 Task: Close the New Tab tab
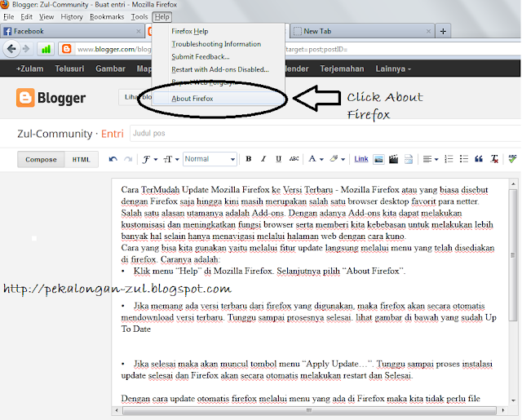click(428, 31)
